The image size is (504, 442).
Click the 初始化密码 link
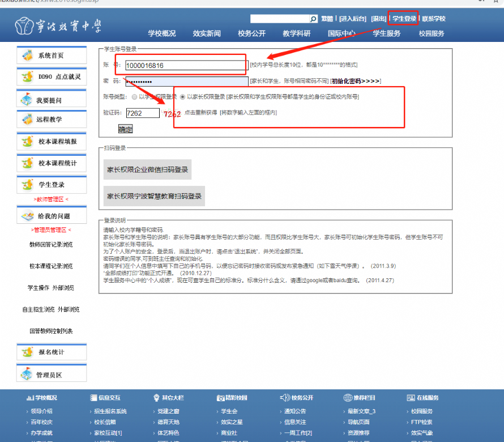[x=356, y=81]
